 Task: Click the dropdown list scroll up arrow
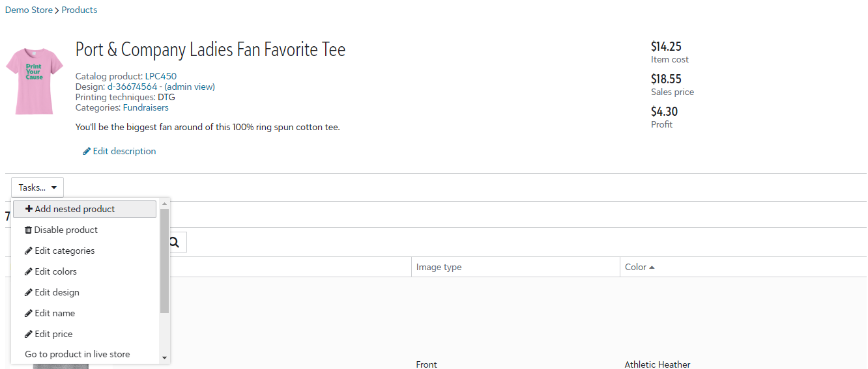point(164,204)
